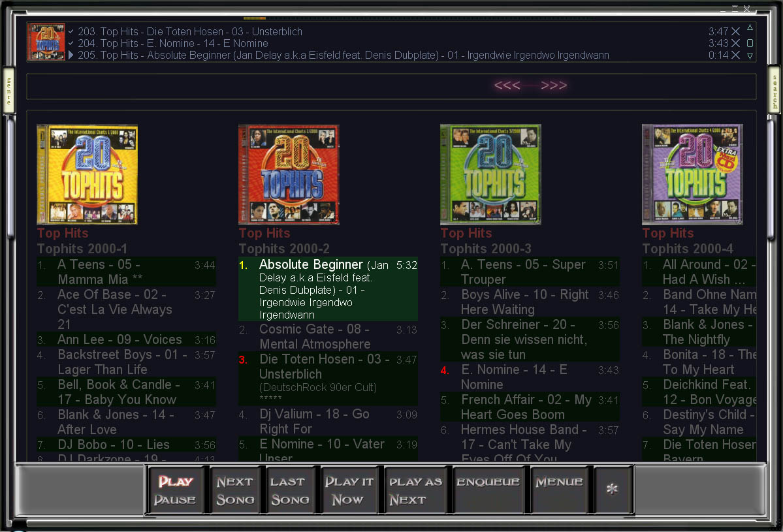Screen dimensions: 783x532
Task: Click the square icon between playlist arrows
Action: [750, 43]
